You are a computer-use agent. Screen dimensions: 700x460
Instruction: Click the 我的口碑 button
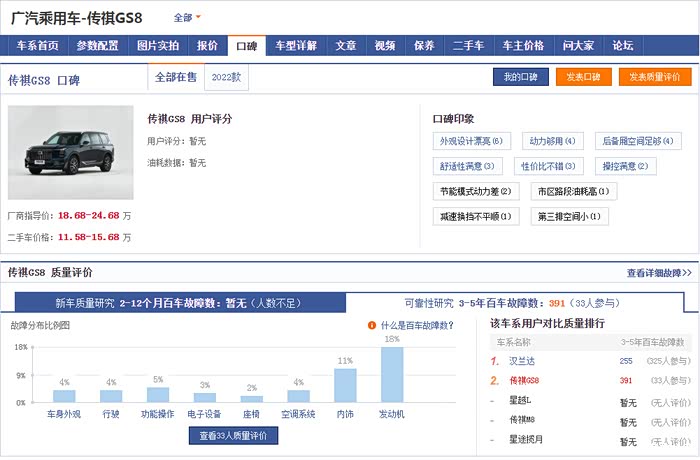[521, 77]
